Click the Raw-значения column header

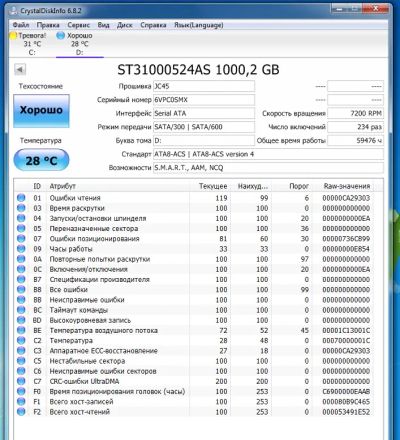coord(347,186)
